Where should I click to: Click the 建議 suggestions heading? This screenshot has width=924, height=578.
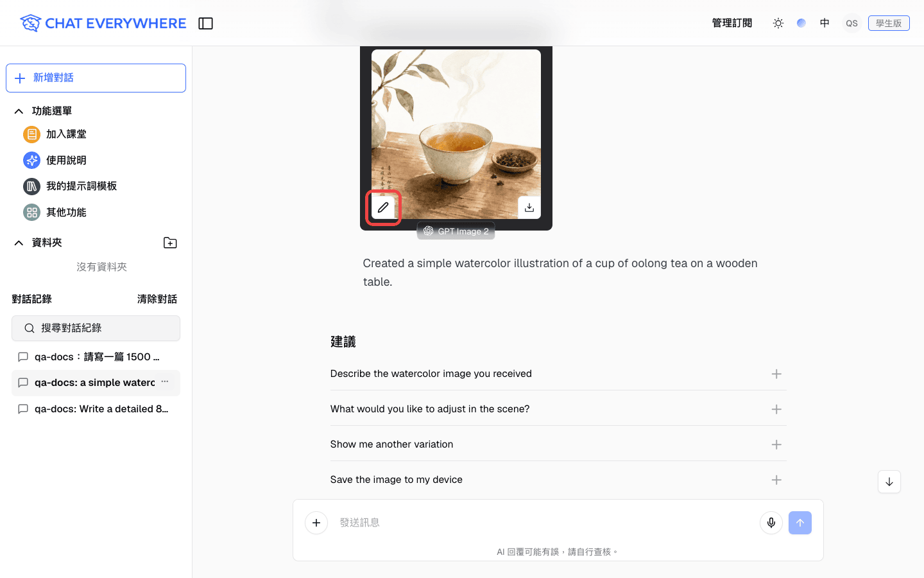[343, 342]
